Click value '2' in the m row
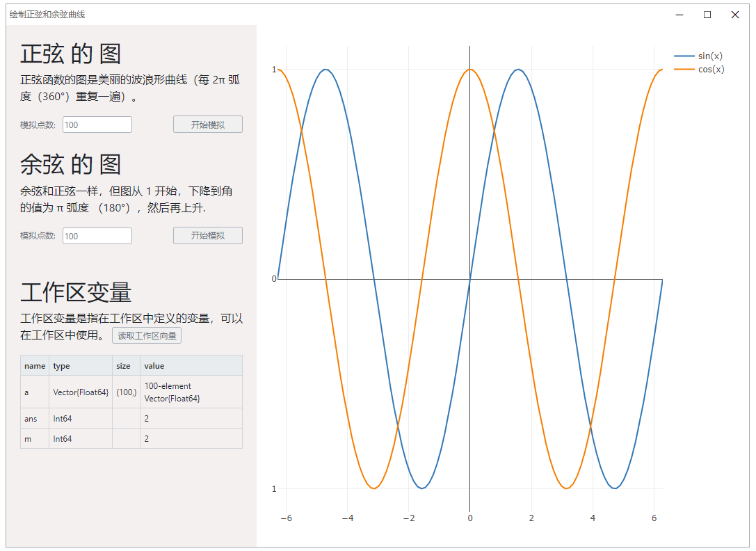 191,438
